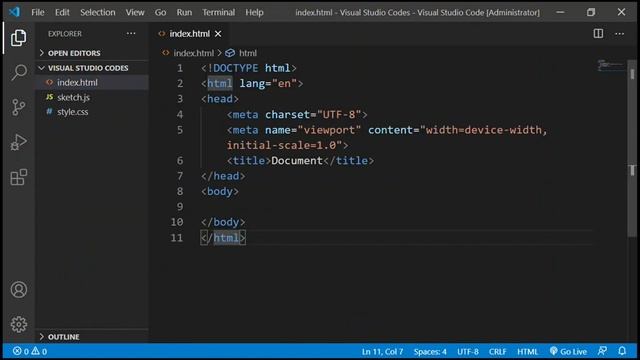The image size is (640, 360).
Task: Click the feedback icon in status bar
Action: pos(602,351)
